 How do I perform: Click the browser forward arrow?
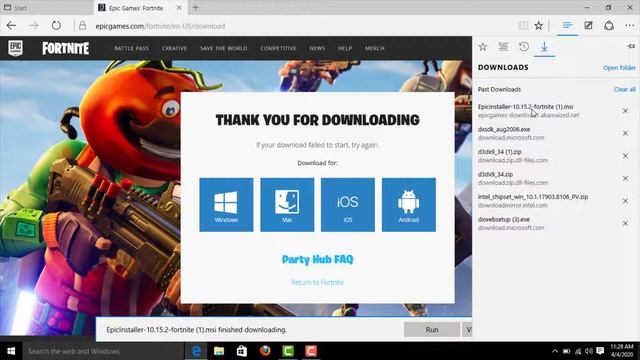tap(33, 26)
